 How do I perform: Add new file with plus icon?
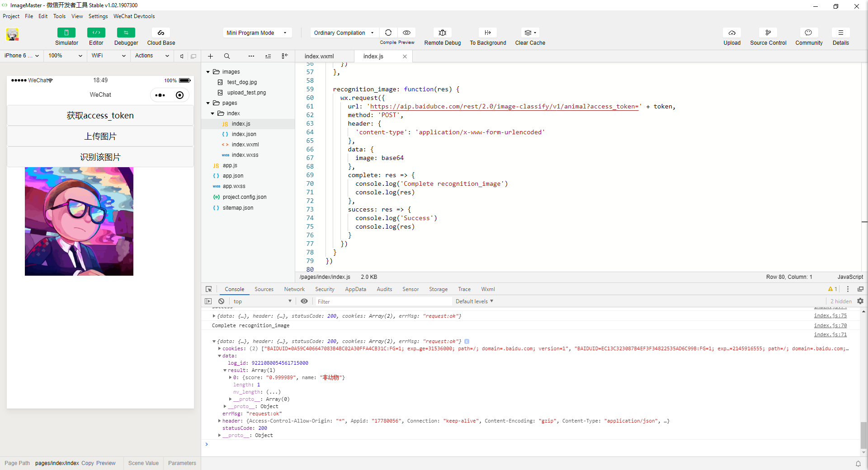pyautogui.click(x=210, y=56)
